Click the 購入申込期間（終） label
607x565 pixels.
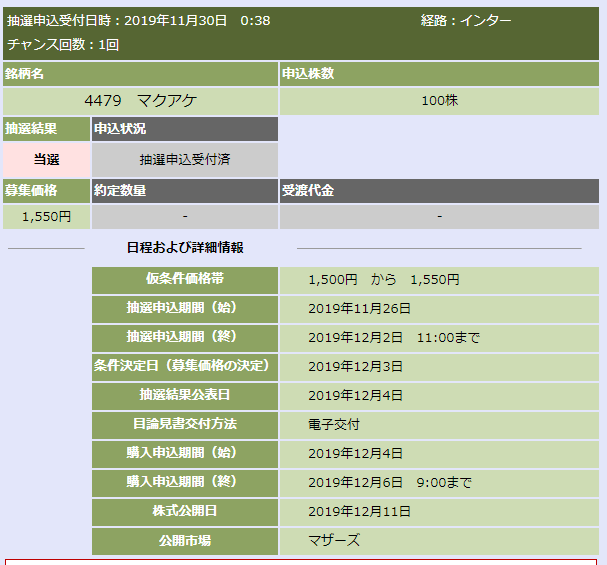point(185,483)
